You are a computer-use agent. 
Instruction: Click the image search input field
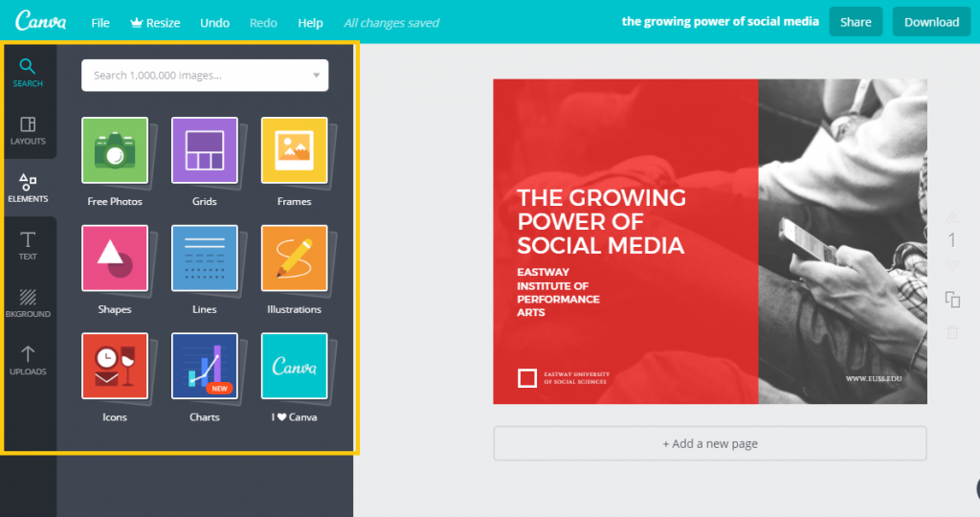[x=196, y=76]
